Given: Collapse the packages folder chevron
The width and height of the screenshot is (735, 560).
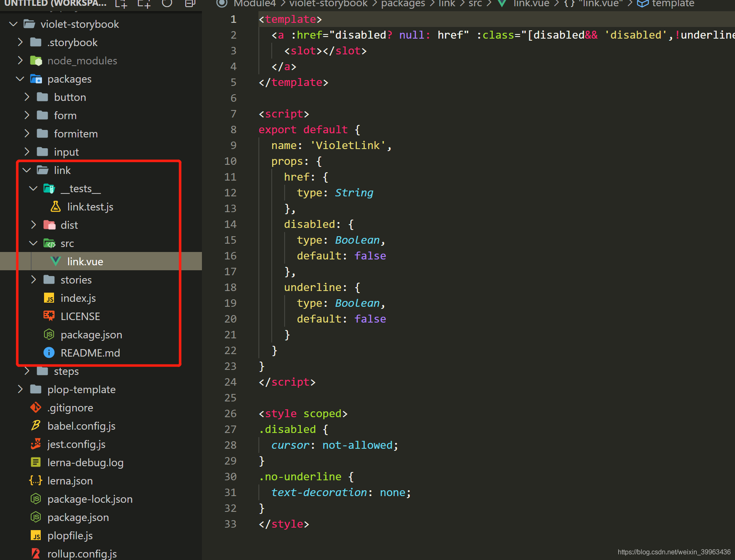Looking at the screenshot, I should tap(20, 79).
